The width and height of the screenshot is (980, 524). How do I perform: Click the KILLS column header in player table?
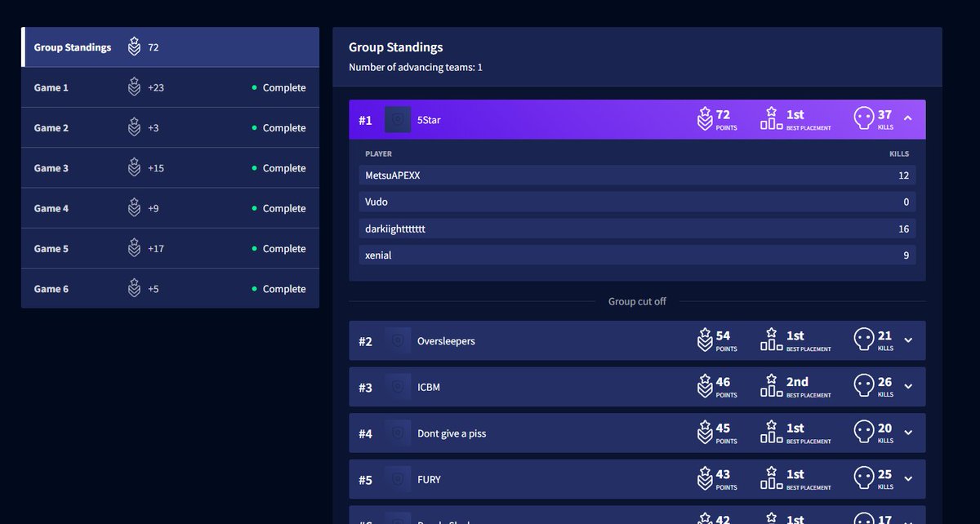click(x=899, y=153)
